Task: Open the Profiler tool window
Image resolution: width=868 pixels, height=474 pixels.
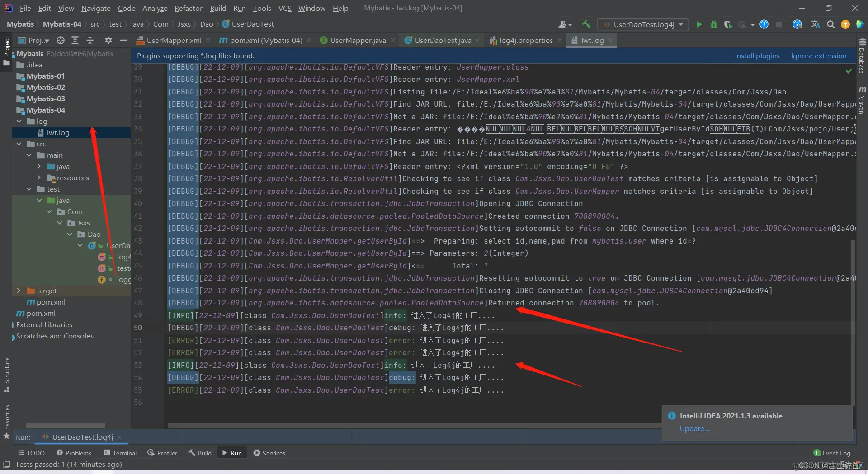Action: (x=162, y=453)
